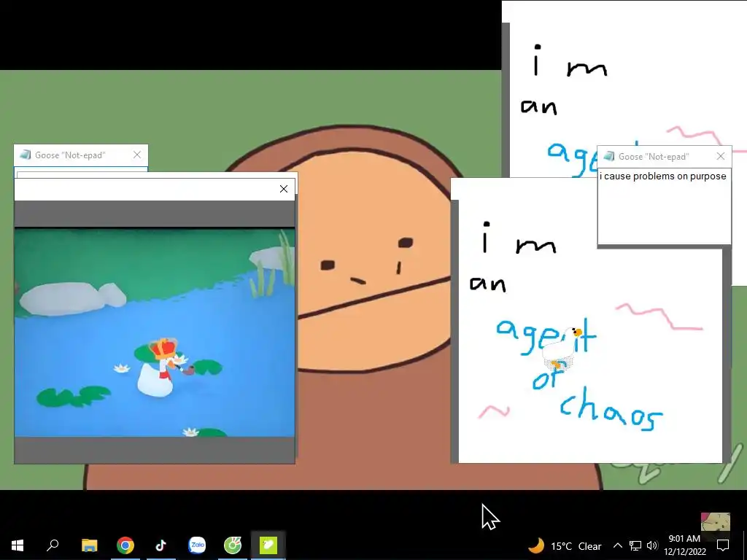This screenshot has height=560, width=747.
Task: Open the 15°C Clear weather widget
Action: pyautogui.click(x=565, y=545)
